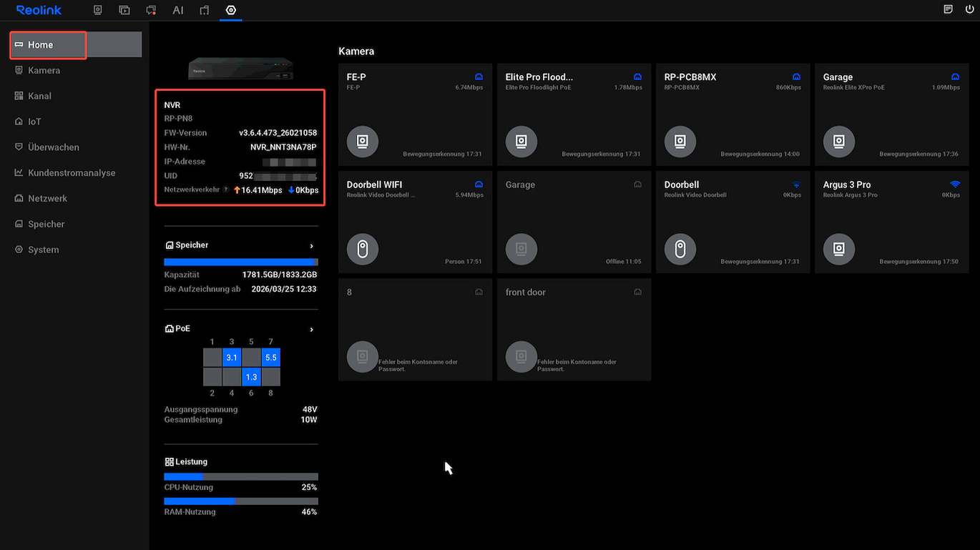Click the CPU-Nutzung usage bar

[x=241, y=476]
